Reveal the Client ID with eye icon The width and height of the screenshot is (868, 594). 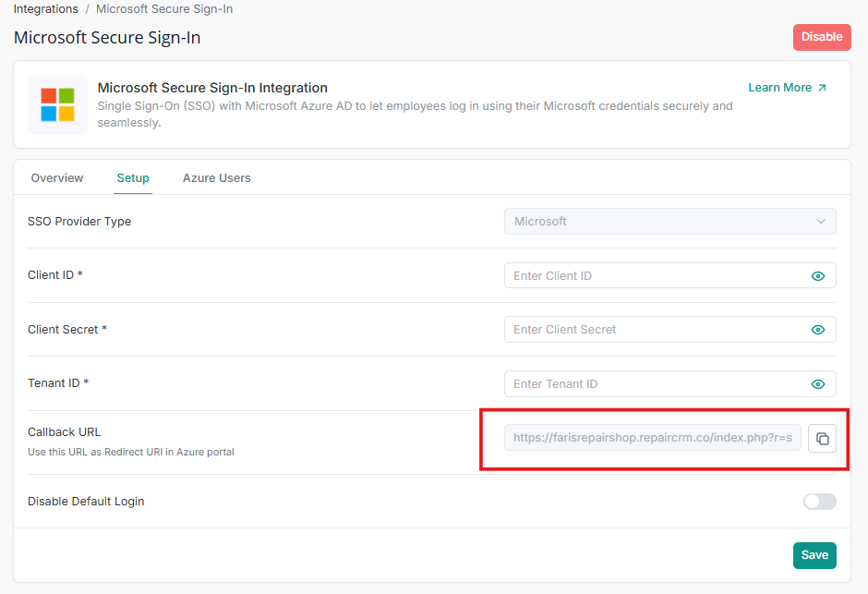coord(817,276)
